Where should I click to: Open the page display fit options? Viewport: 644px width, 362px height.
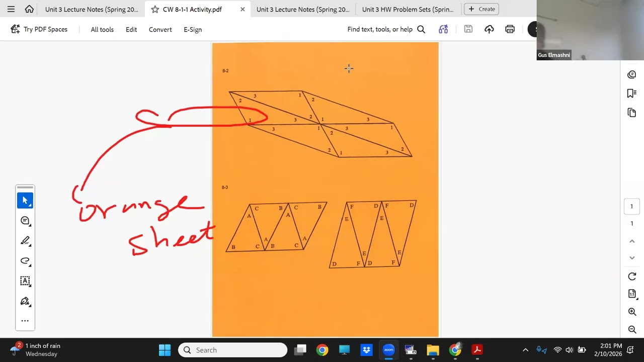click(632, 294)
